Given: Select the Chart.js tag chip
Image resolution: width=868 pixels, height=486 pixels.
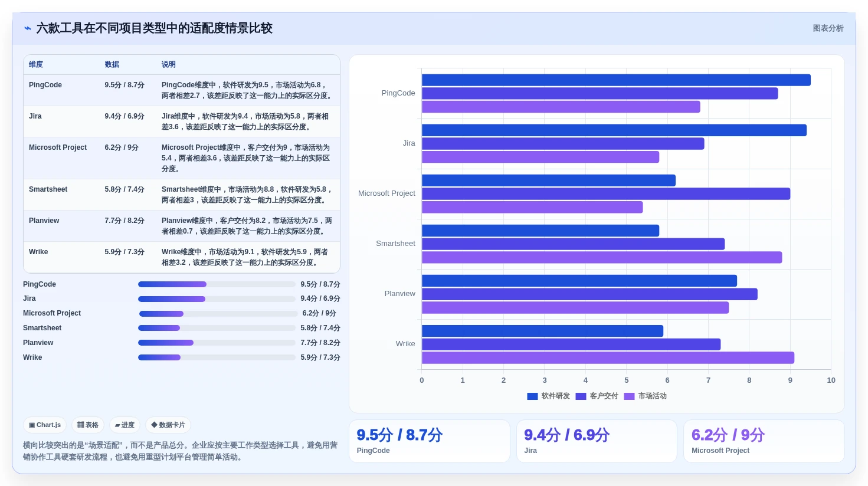Looking at the screenshot, I should click(45, 425).
